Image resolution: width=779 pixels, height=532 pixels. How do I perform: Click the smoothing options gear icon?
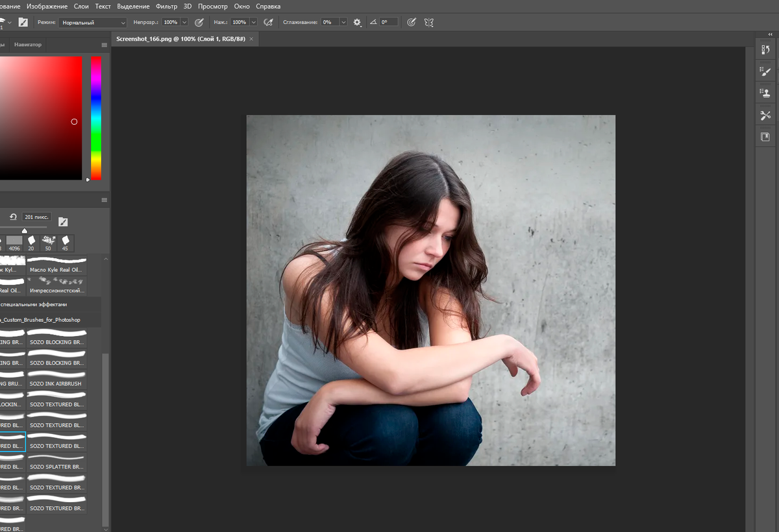(x=357, y=22)
